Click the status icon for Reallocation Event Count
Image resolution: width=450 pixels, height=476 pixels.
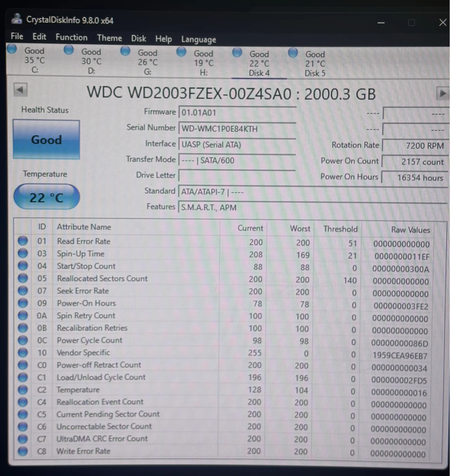[23, 402]
